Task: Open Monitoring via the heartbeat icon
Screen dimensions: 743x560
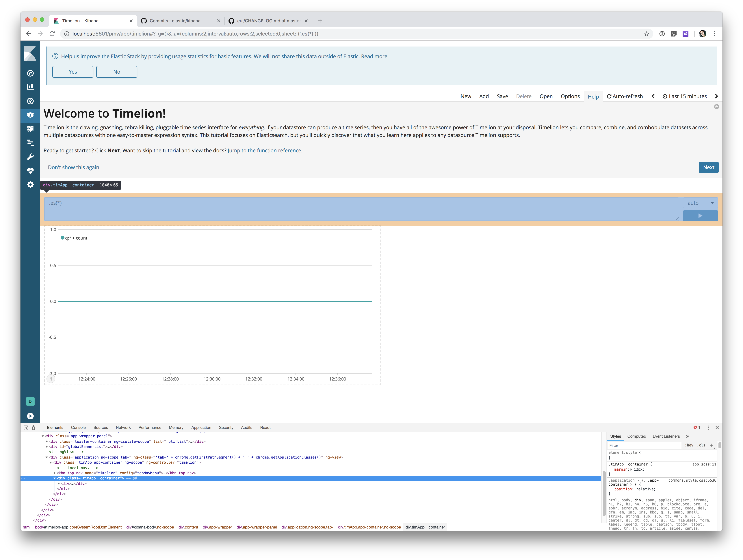Action: pos(30,171)
